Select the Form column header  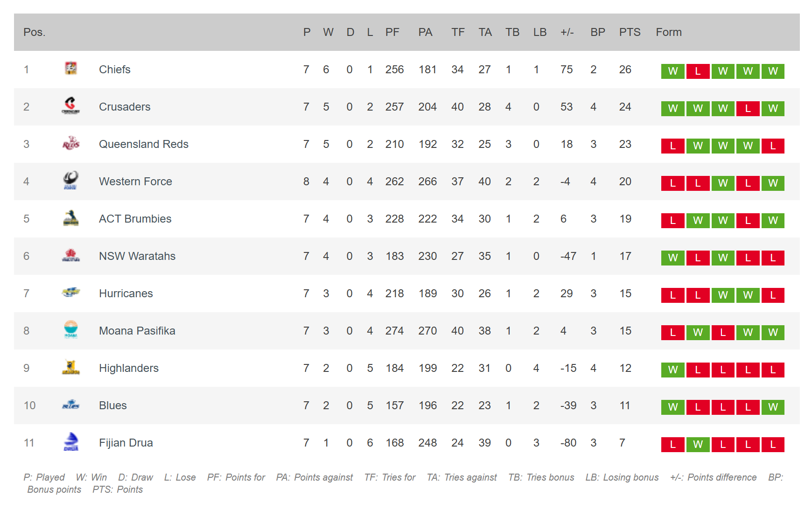pos(669,32)
